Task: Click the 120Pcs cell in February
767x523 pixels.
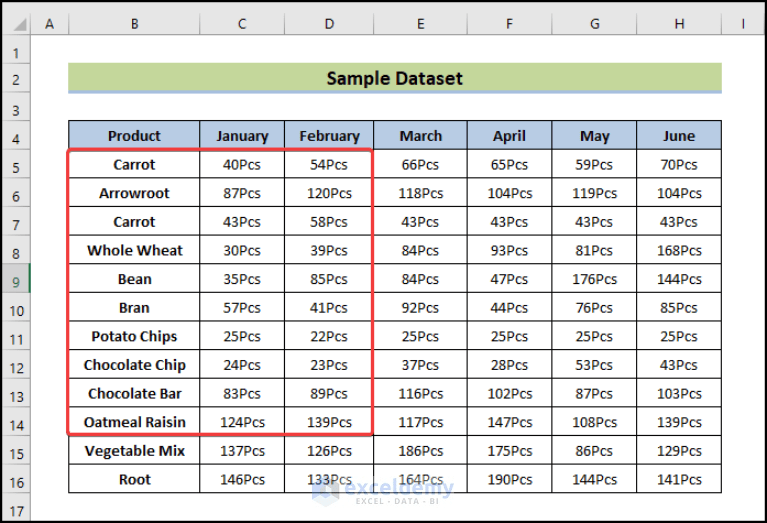Action: pyautogui.click(x=329, y=193)
